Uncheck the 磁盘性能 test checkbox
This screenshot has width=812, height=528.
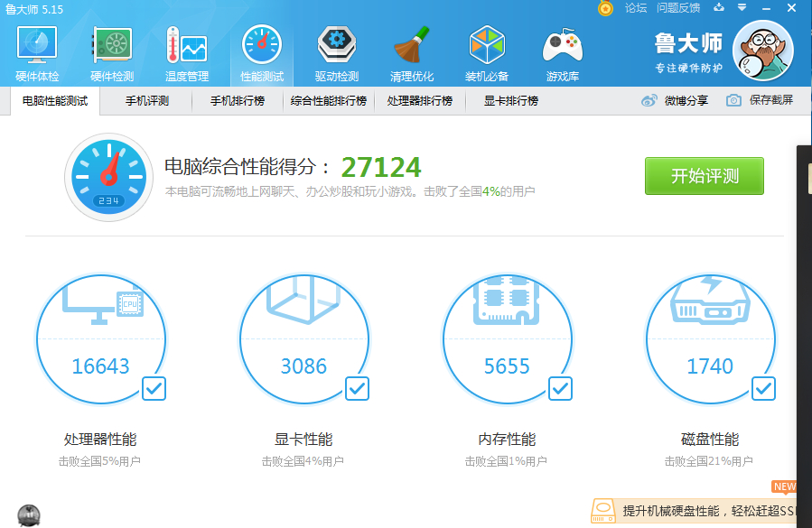763,388
